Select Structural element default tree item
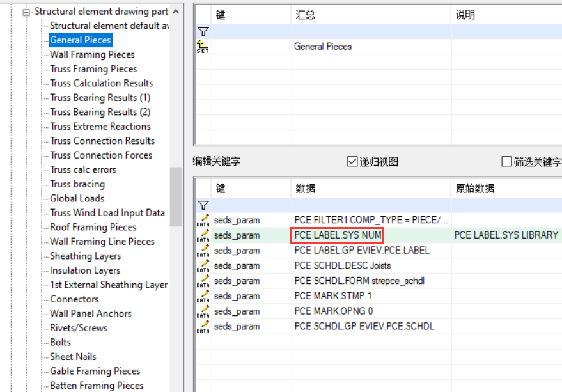The height and width of the screenshot is (392, 562). (x=109, y=26)
